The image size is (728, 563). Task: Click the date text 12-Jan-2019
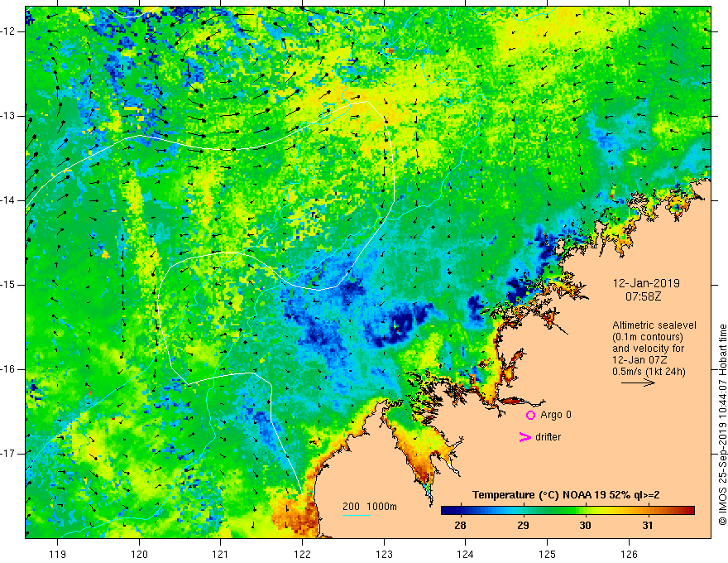point(646,283)
